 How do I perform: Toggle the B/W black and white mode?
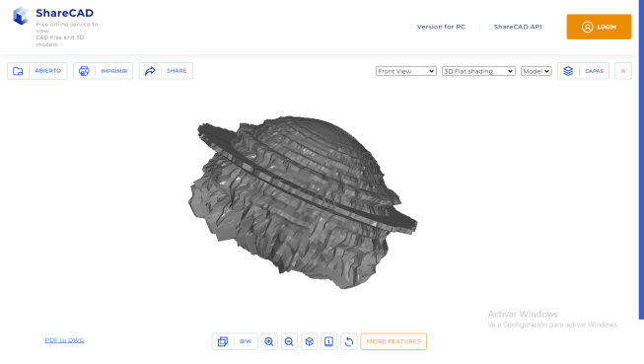(x=246, y=341)
